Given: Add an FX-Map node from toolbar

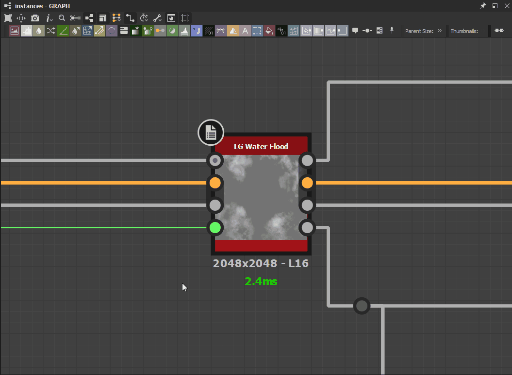Looking at the screenshot, I should (x=124, y=31).
